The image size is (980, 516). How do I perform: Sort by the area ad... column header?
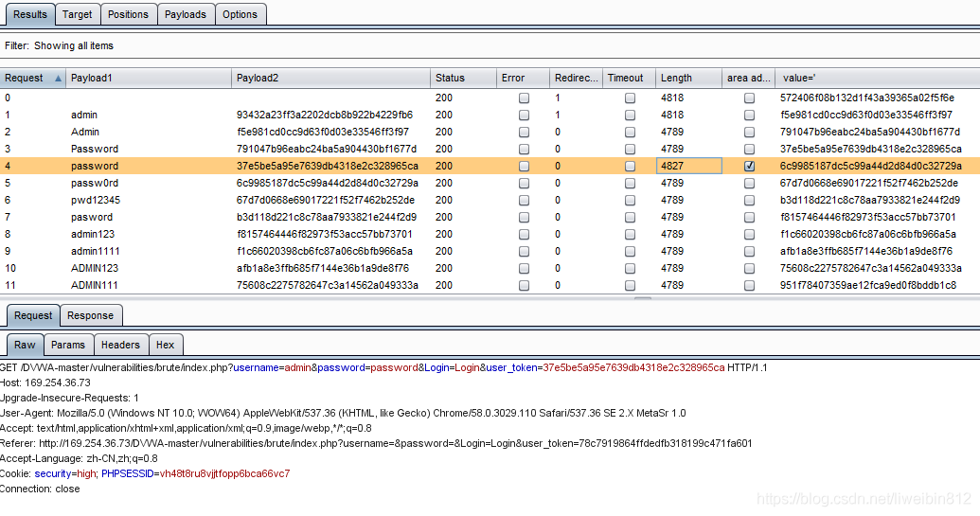point(749,78)
